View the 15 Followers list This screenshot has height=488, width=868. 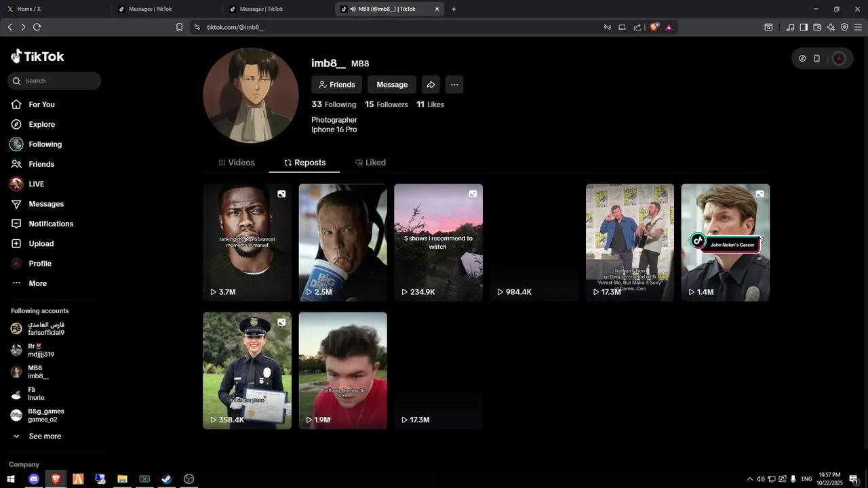[x=387, y=104]
